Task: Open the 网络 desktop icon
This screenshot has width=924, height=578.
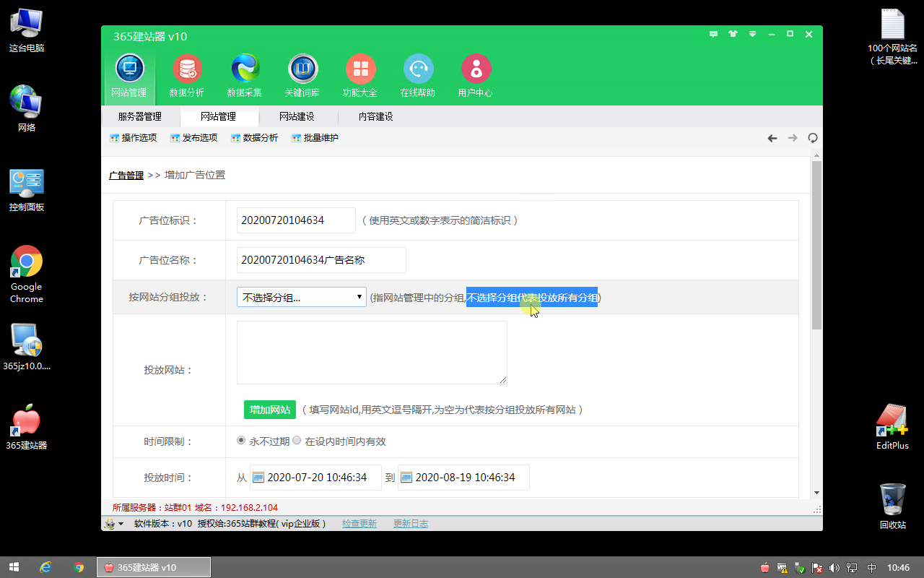Action: [x=27, y=108]
